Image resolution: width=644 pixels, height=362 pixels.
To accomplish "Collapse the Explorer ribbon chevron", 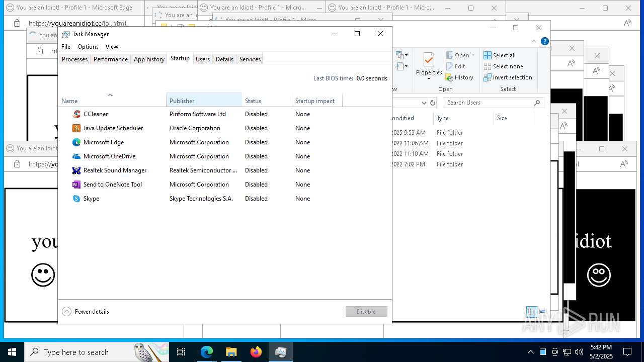I will point(534,41).
